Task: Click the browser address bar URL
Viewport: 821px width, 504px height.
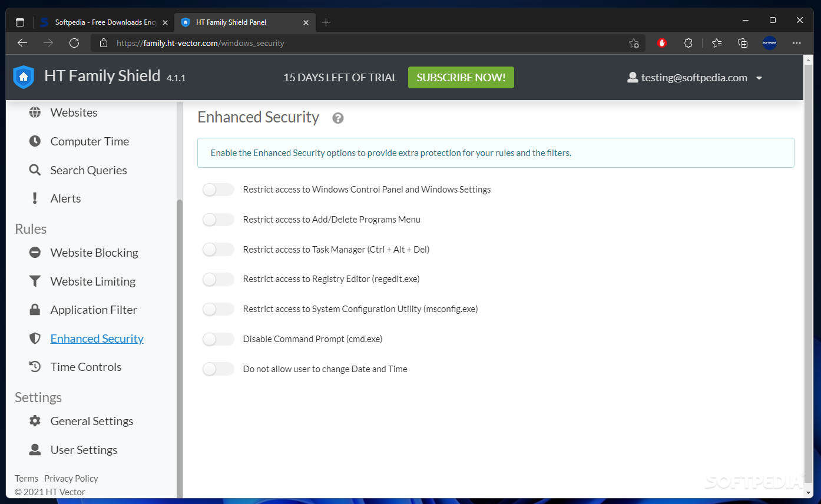Action: coord(200,43)
